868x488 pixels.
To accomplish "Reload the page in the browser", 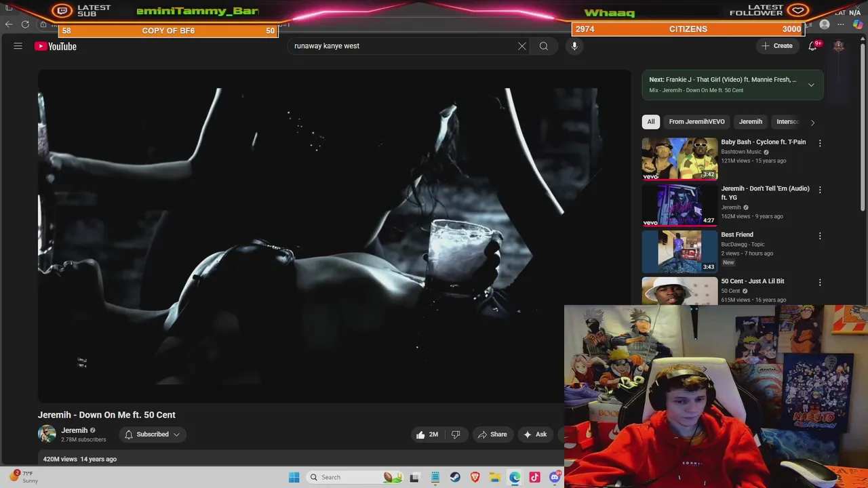I will (25, 24).
